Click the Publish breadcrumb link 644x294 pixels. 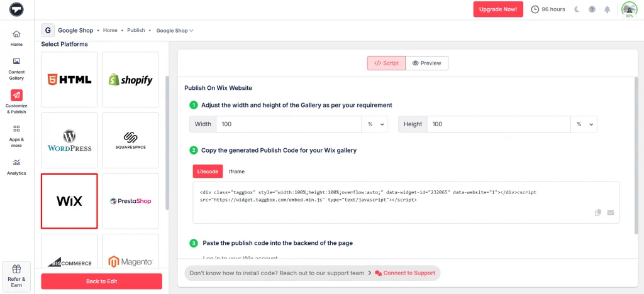coord(136,30)
